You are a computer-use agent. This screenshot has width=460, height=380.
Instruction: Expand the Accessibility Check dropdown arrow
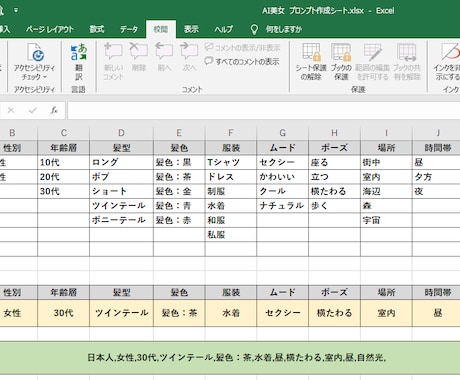pos(45,77)
